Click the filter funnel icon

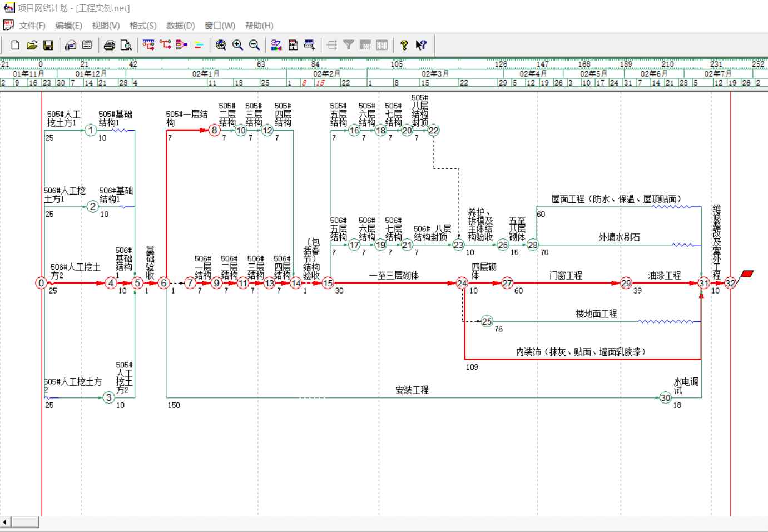click(349, 45)
